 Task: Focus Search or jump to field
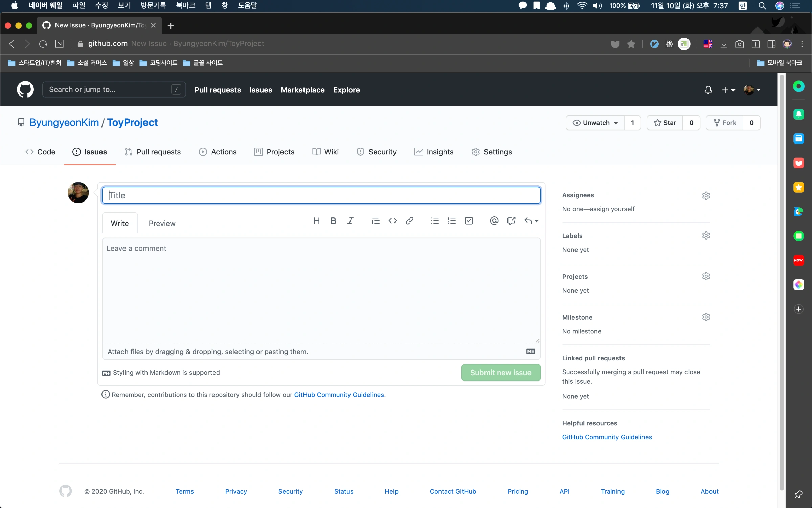click(114, 89)
